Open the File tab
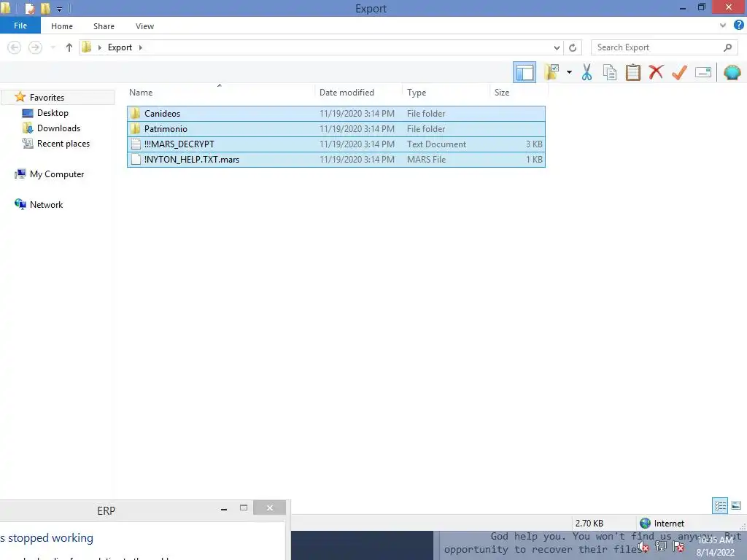Image resolution: width=747 pixels, height=560 pixels. [x=20, y=26]
